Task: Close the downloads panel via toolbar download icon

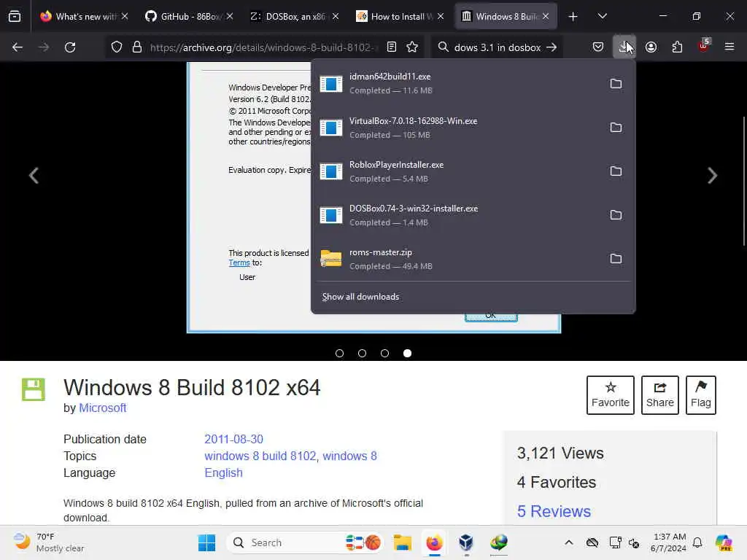Action: click(x=624, y=47)
